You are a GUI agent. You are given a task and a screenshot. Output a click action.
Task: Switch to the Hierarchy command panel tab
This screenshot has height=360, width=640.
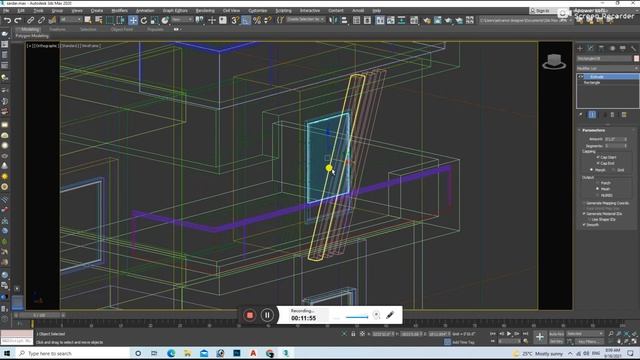pyautogui.click(x=601, y=48)
